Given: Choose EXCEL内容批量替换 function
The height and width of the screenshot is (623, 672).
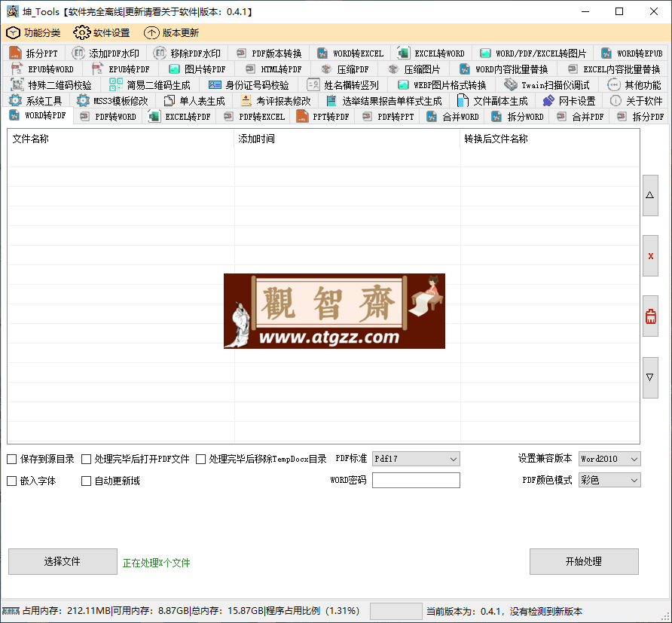Looking at the screenshot, I should pos(613,69).
